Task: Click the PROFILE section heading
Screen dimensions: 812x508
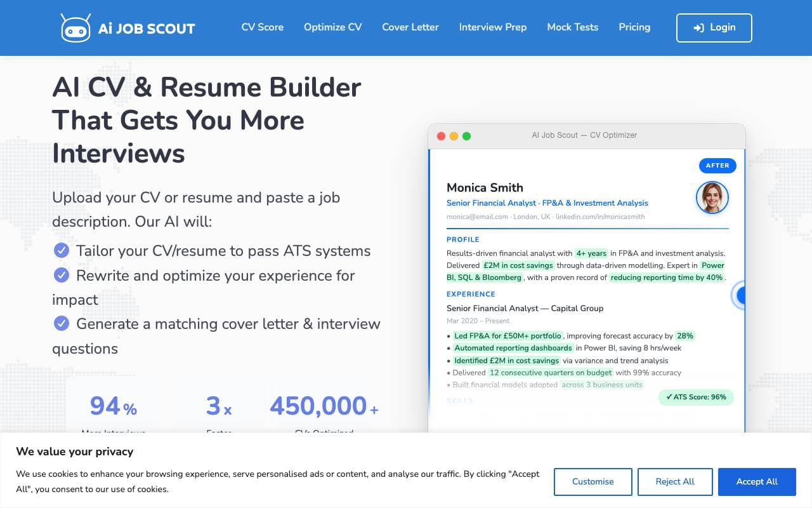Action: [463, 239]
